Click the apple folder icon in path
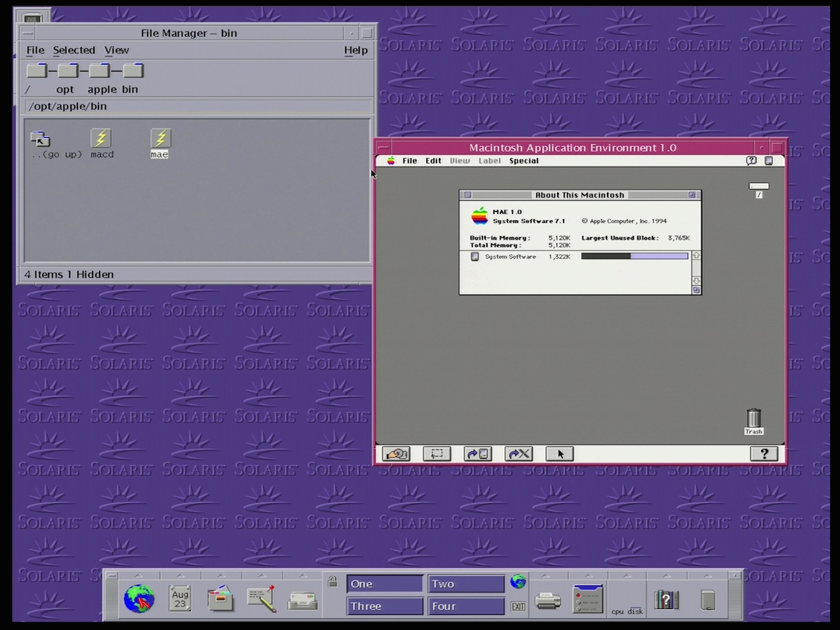 pyautogui.click(x=99, y=70)
